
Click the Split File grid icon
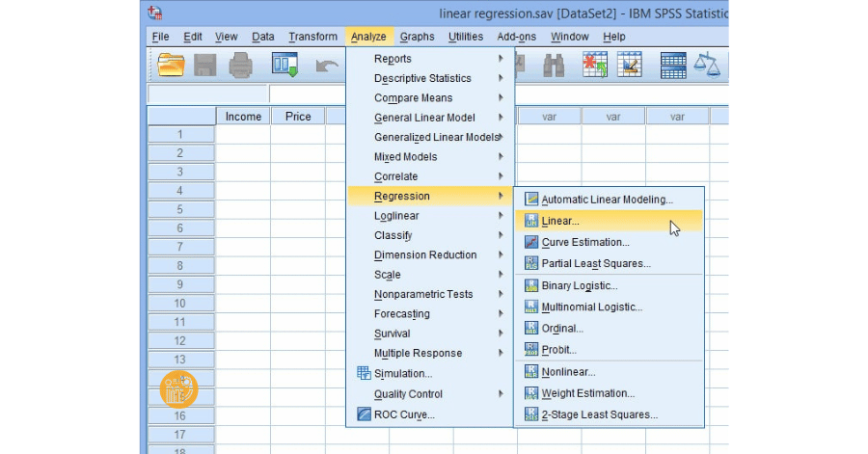[673, 66]
